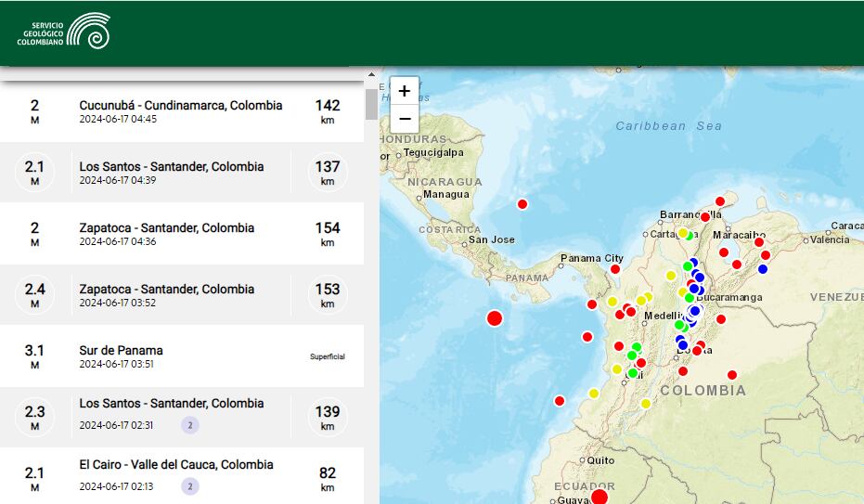Viewport: 864px width, 504px height.
Task: Click "Superficial" depth label for Sur de Panama
Action: pos(328,357)
